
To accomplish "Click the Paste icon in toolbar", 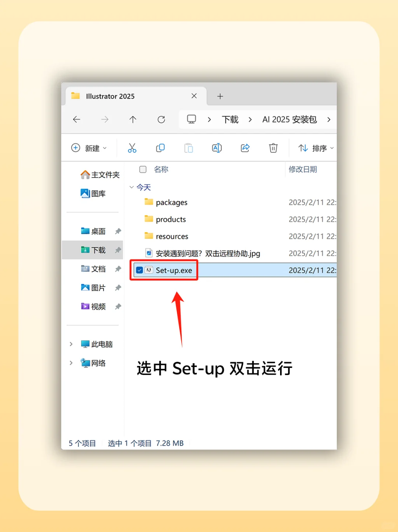I will click(189, 148).
